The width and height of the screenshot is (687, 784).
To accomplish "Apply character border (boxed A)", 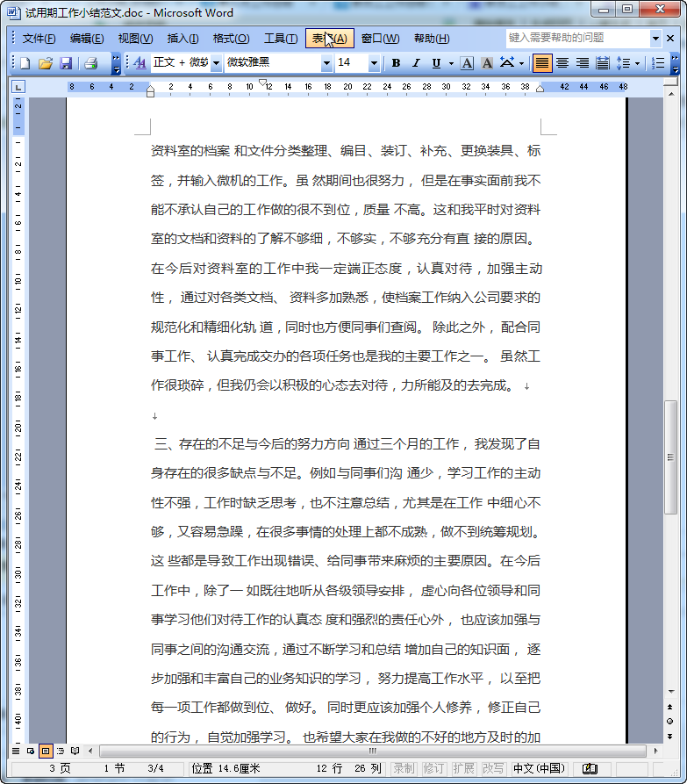I will 467,63.
